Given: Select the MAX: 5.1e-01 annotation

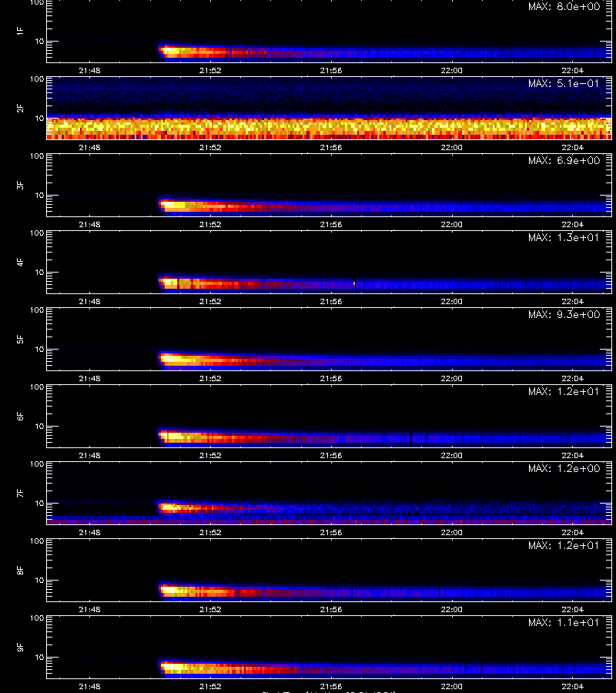Looking at the screenshot, I should pos(564,83).
